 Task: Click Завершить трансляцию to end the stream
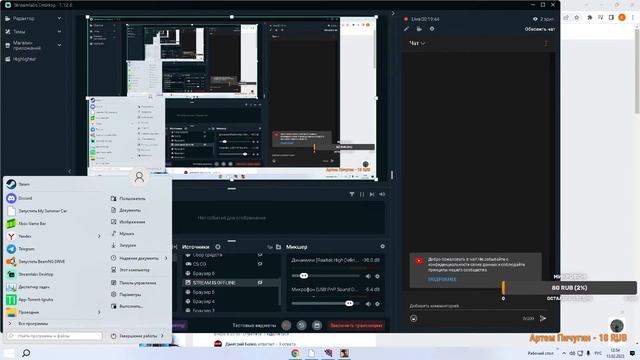pyautogui.click(x=356, y=325)
